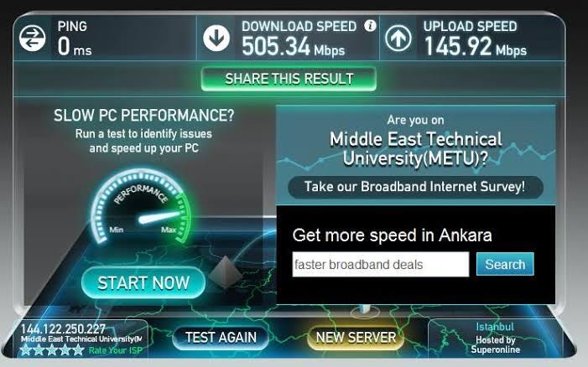588x367 pixels.
Task: Open the Rate Your ISP link
Action: coord(116,350)
